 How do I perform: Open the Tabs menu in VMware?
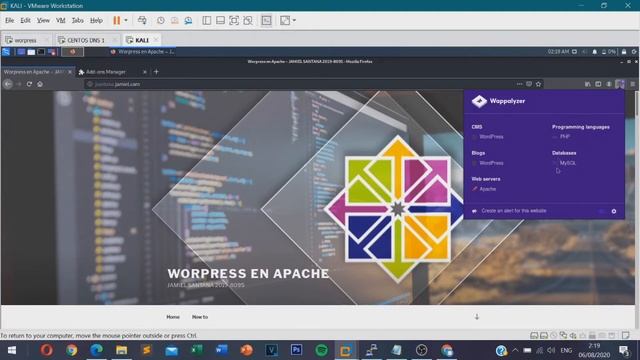(x=78, y=20)
